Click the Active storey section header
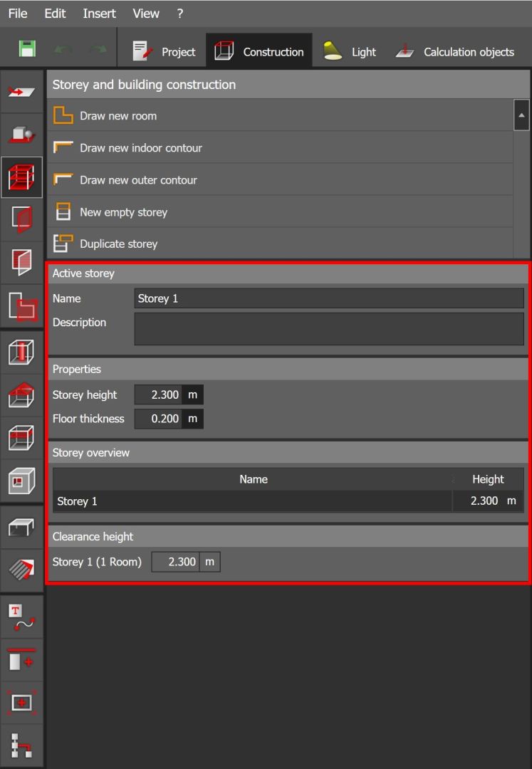 pos(288,273)
